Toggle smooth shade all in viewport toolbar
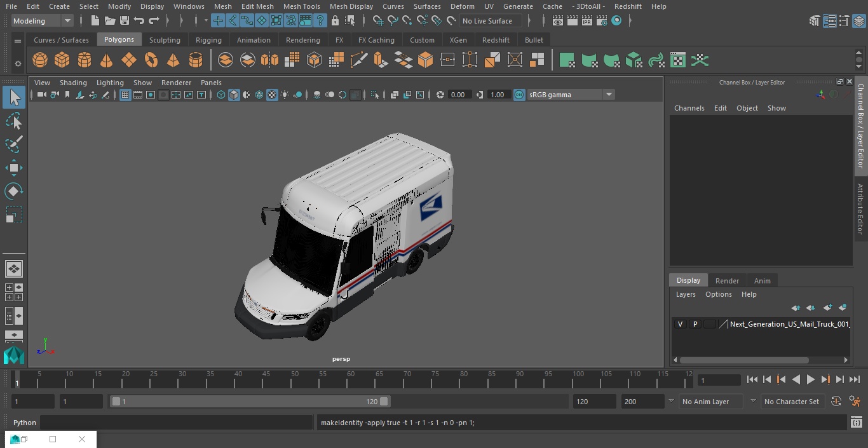Viewport: 868px width, 448px height. tap(234, 95)
